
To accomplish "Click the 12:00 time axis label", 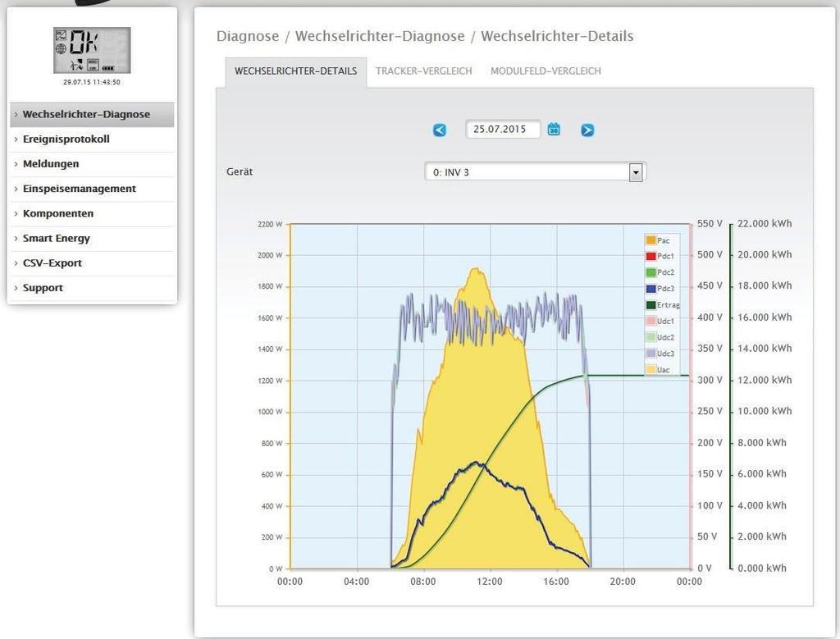I will pyautogui.click(x=490, y=582).
